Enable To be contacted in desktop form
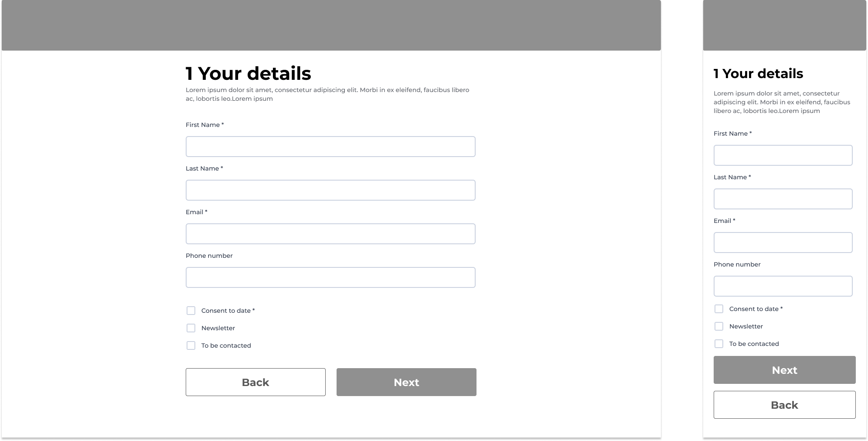This screenshot has width=868, height=441. click(191, 345)
